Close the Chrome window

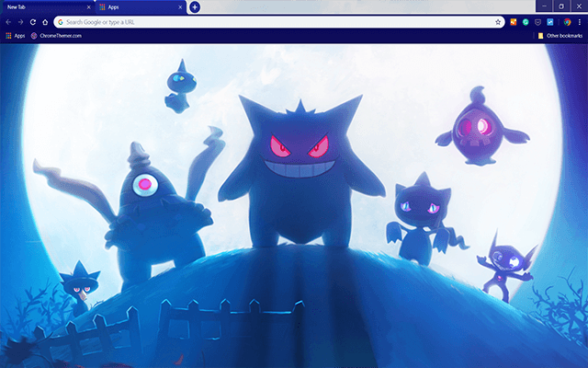tap(579, 6)
